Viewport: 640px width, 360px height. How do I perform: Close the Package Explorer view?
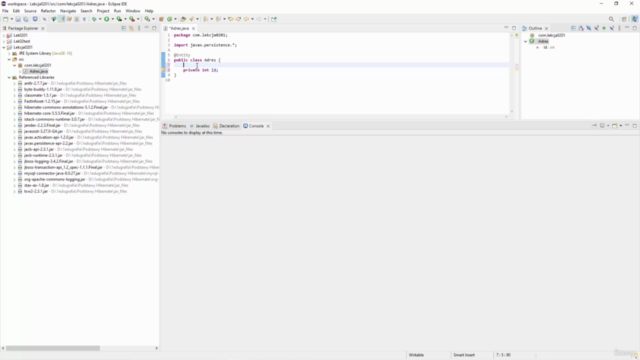42,28
